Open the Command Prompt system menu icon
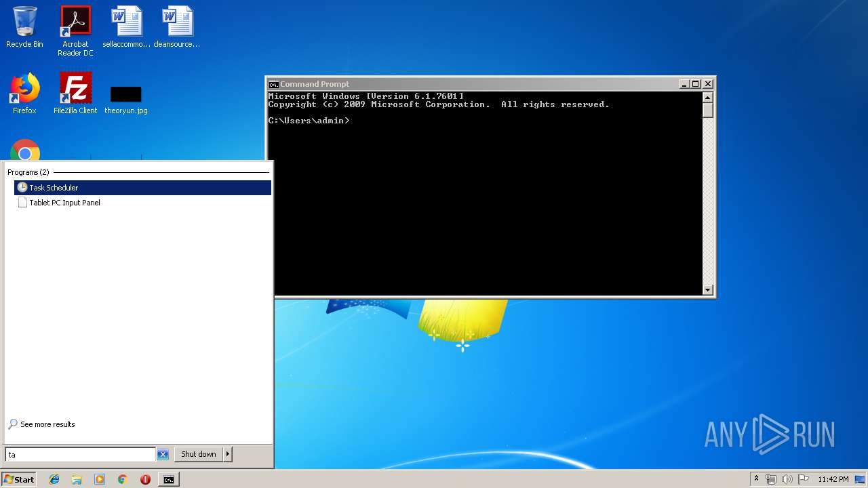 click(x=273, y=84)
